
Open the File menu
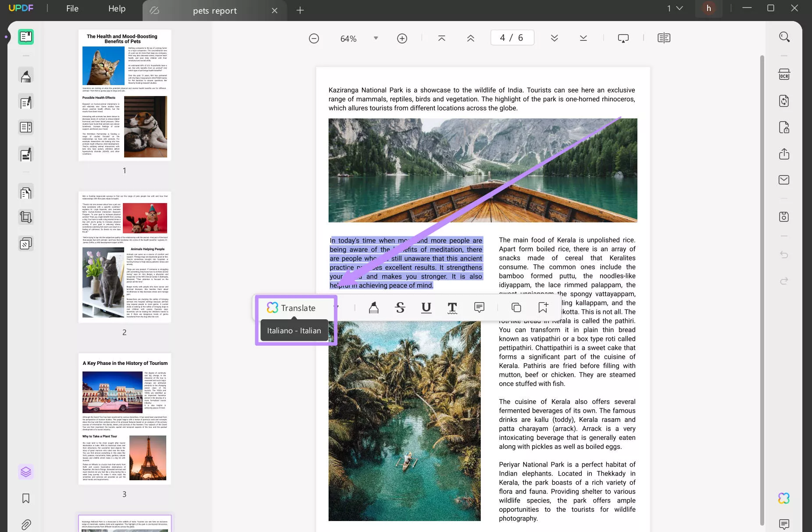[x=72, y=8]
